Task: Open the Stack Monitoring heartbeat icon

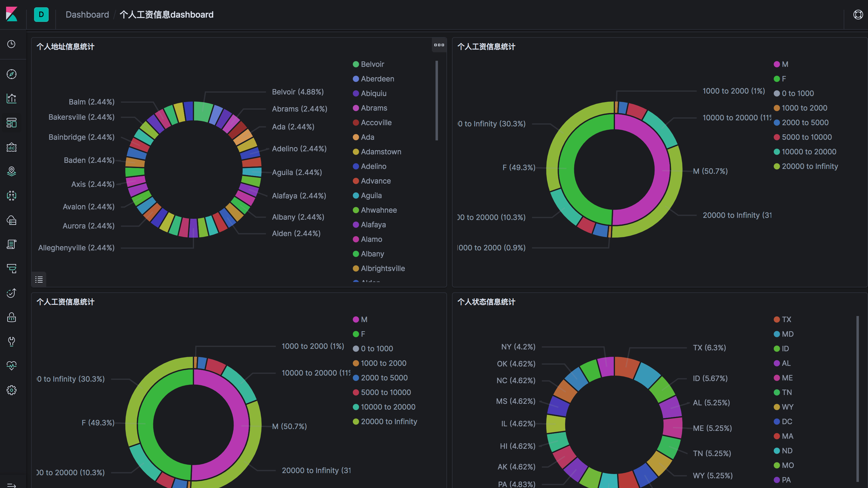Action: [x=12, y=366]
